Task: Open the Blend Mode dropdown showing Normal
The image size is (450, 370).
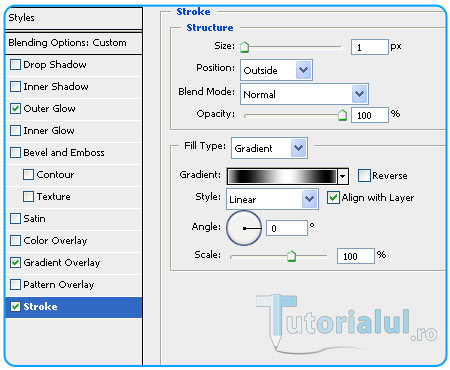Action: point(304,94)
